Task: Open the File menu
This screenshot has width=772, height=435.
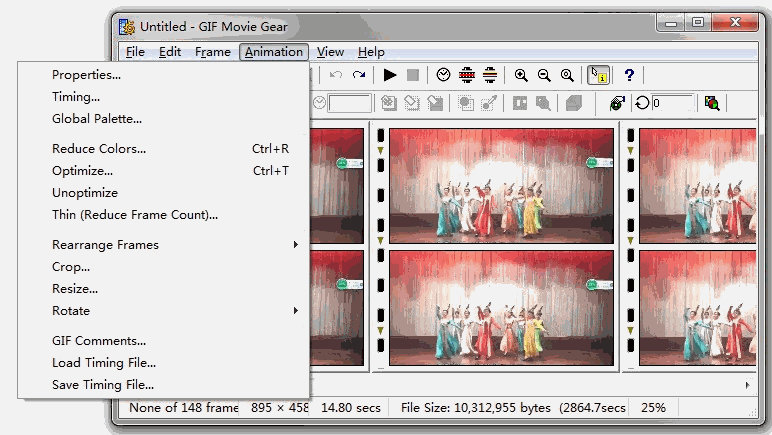Action: [x=135, y=52]
